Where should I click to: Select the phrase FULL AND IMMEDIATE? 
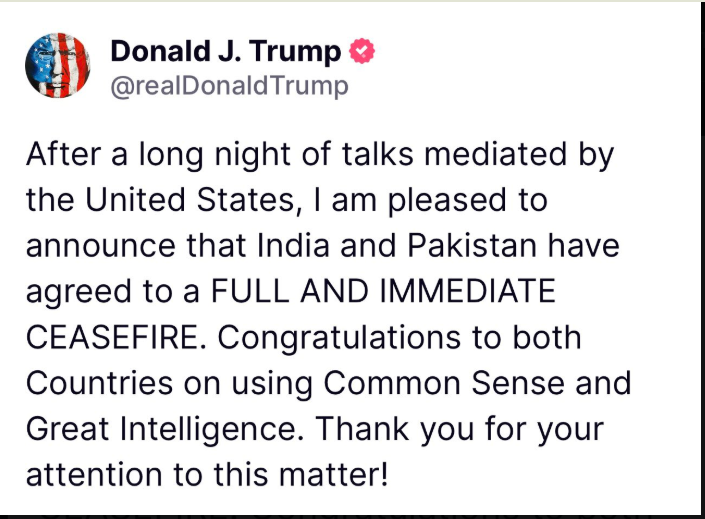384,291
